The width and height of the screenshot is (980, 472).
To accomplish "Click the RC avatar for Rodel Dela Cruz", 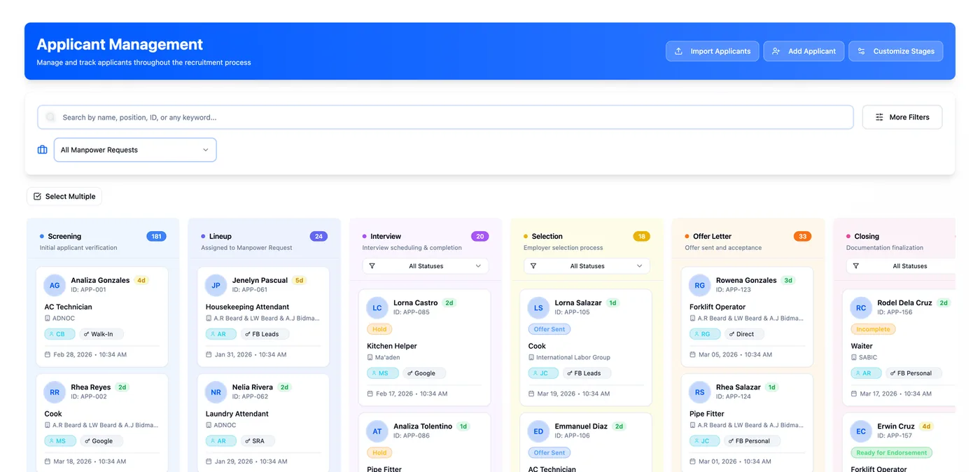I will [861, 307].
